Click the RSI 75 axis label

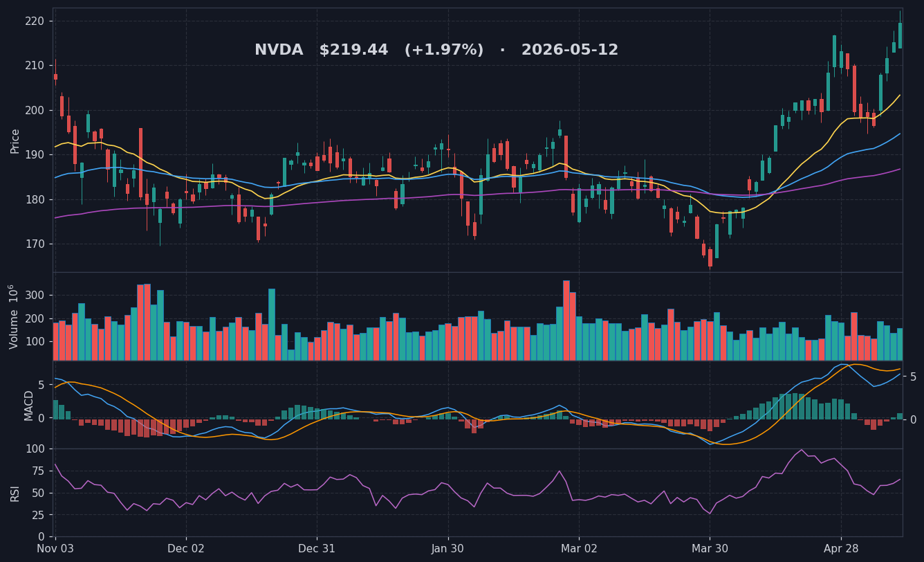pos(38,471)
